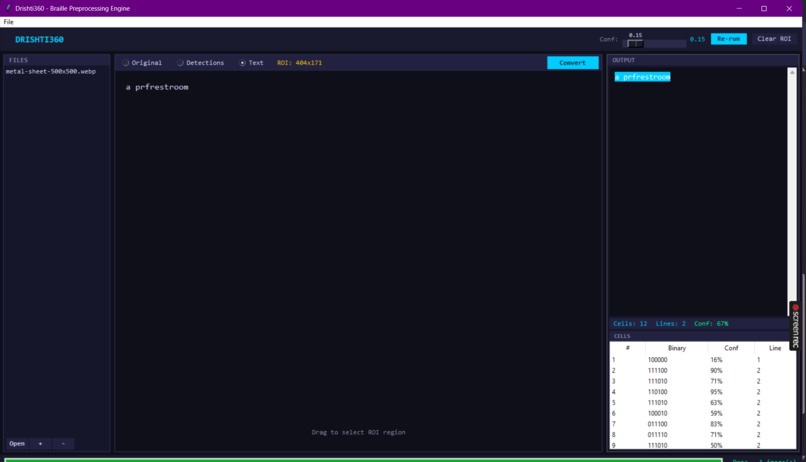The height and width of the screenshot is (462, 806).
Task: Click the Lines: 2 status text
Action: (670, 324)
